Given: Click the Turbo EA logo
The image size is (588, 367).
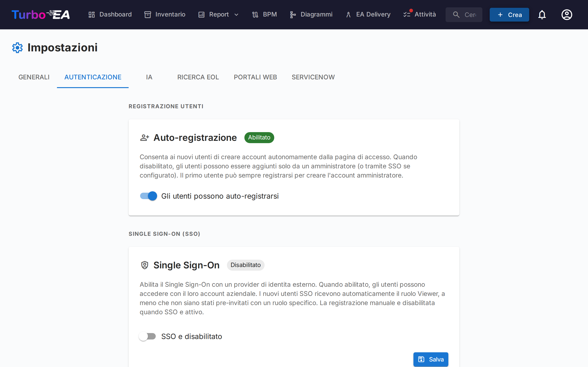Looking at the screenshot, I should (x=41, y=14).
